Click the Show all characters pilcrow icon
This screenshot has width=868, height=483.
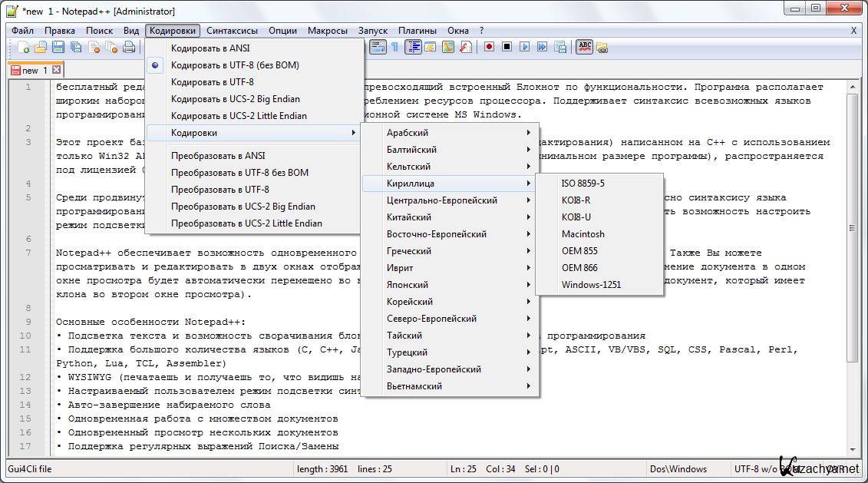pos(394,47)
